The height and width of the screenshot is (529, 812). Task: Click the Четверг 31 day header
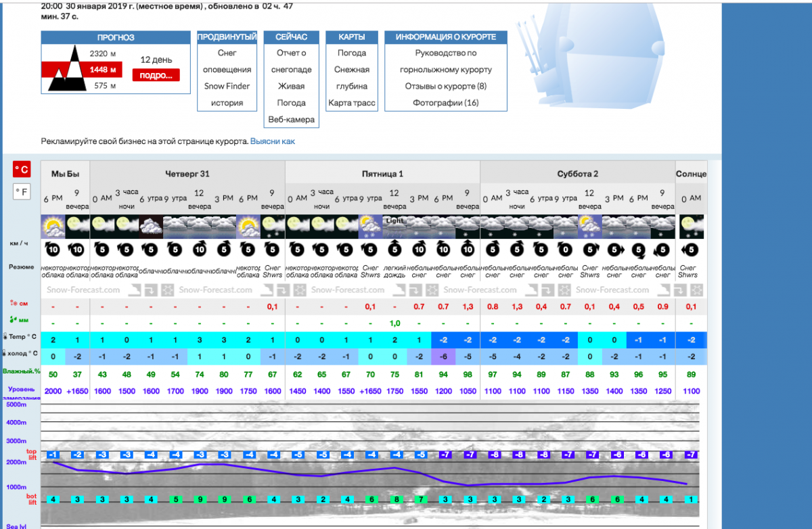tap(187, 174)
